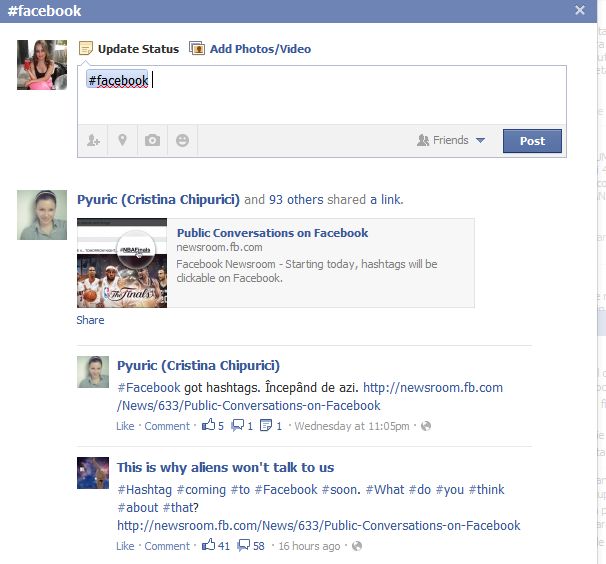Click the #that hashtag
606x564 pixels.
[180, 507]
